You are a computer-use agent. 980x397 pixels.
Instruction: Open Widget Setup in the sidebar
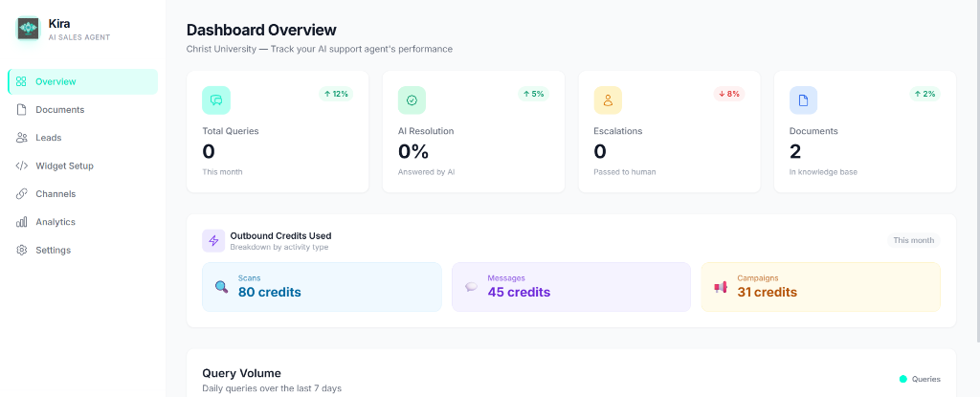83,165
